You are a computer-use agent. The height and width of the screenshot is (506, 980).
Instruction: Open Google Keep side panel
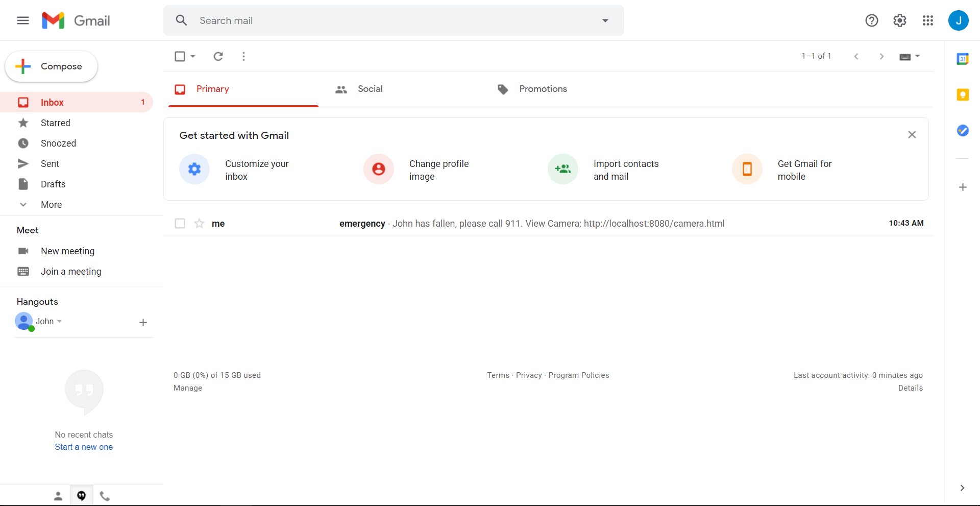[963, 94]
